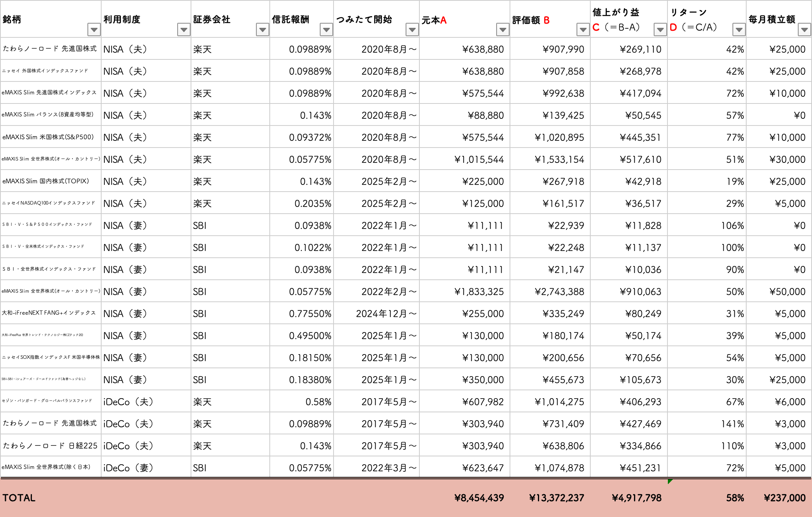The height and width of the screenshot is (517, 812).
Task: Click the つみたて開始 filter arrow
Action: [412, 30]
